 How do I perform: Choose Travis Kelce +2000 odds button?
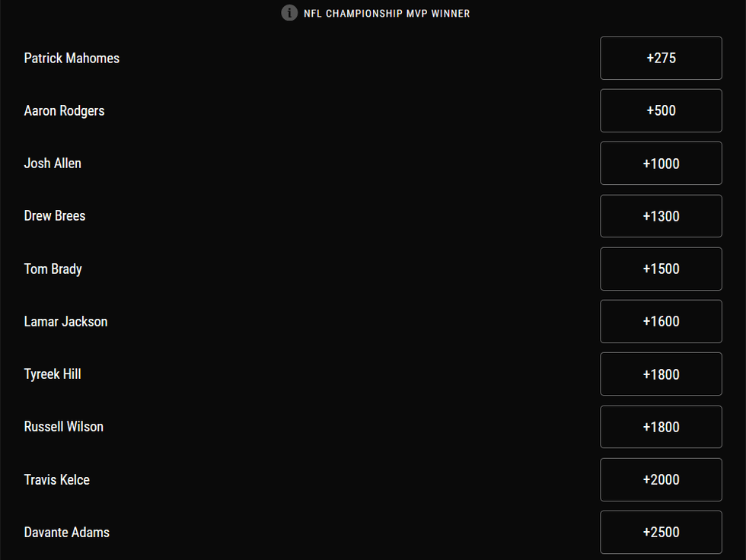[661, 479]
